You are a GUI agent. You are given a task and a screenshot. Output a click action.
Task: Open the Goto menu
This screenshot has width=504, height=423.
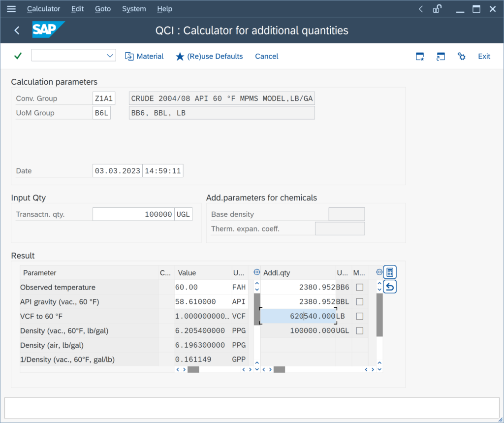coord(103,9)
